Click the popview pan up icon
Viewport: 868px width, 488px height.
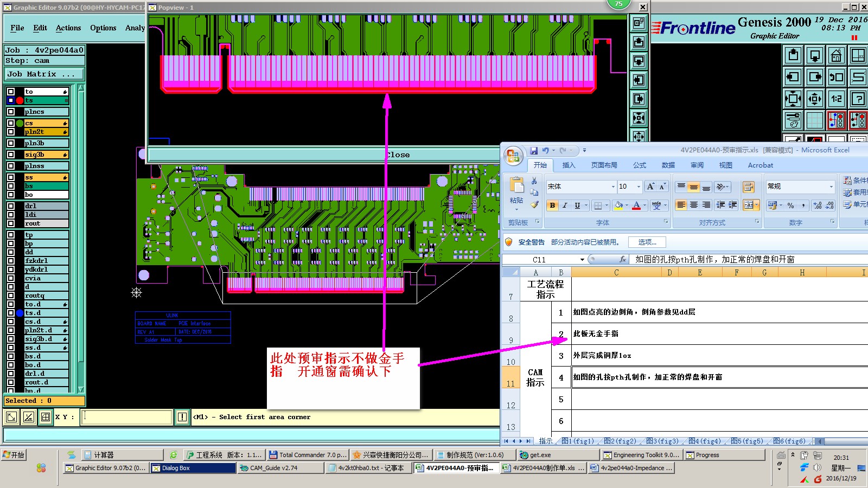tap(639, 42)
